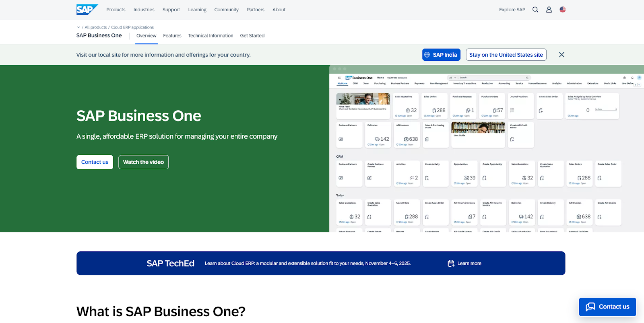The image size is (644, 323).
Task: Click the SAP TechEd heading text
Action: (170, 263)
